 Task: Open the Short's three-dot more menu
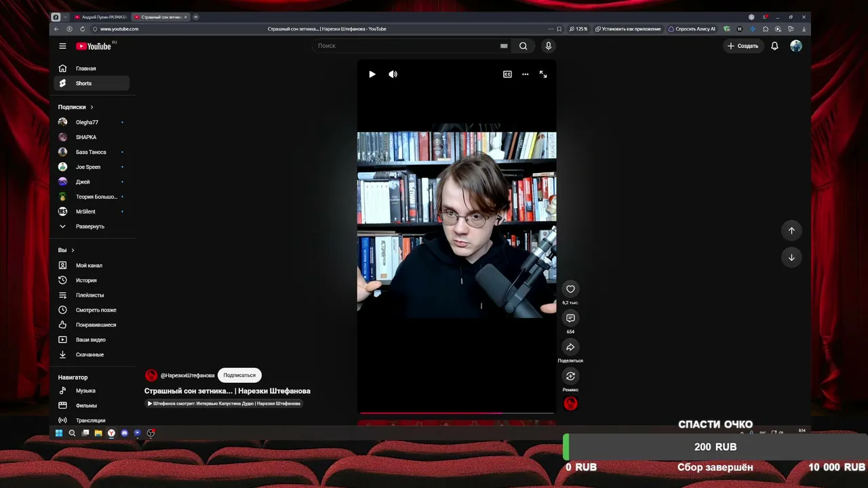pyautogui.click(x=525, y=75)
